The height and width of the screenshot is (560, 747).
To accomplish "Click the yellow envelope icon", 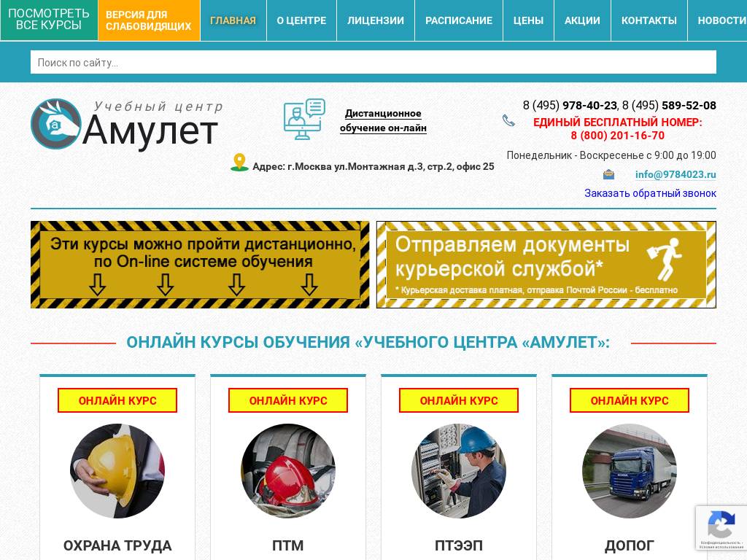I will click(x=608, y=174).
